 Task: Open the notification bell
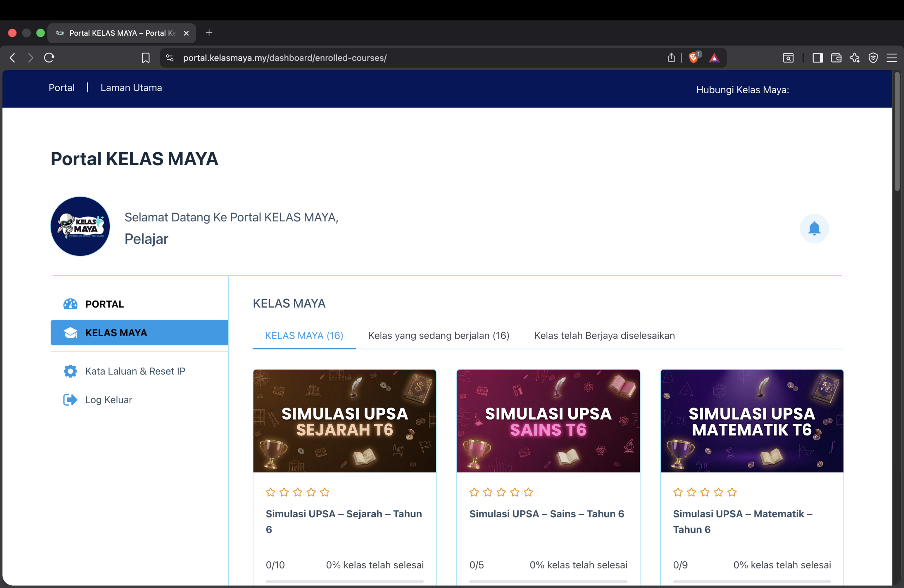[x=814, y=228]
